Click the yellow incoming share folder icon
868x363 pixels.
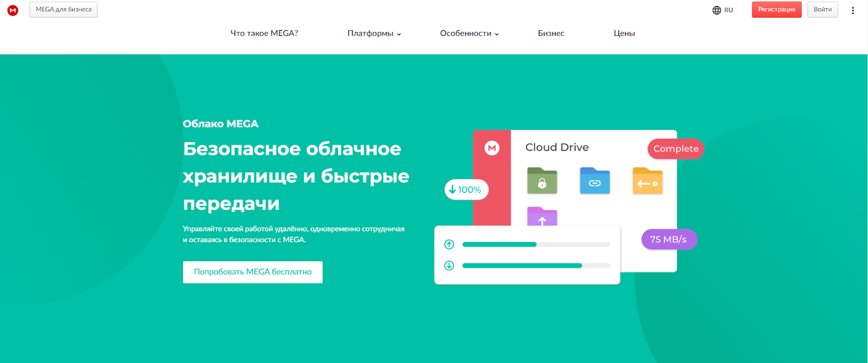click(647, 181)
